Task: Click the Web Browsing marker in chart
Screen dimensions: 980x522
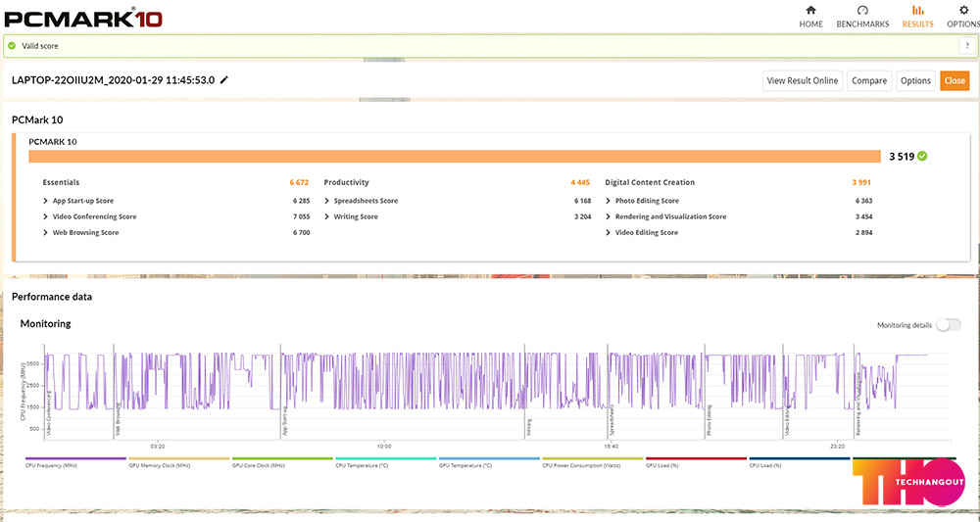Action: [117, 421]
